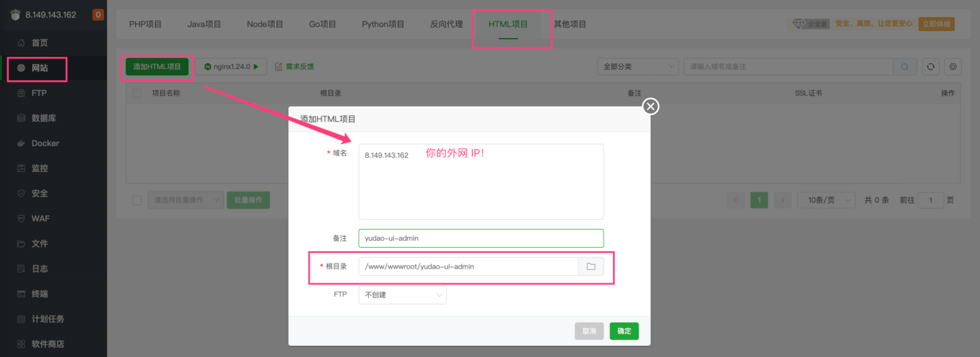Click the refresh icon beside search box
980x357 pixels.
[x=930, y=67]
